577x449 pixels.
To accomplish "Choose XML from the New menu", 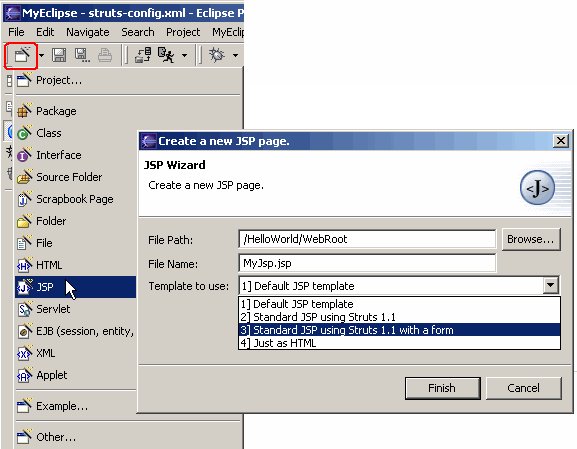I will (x=76, y=353).
